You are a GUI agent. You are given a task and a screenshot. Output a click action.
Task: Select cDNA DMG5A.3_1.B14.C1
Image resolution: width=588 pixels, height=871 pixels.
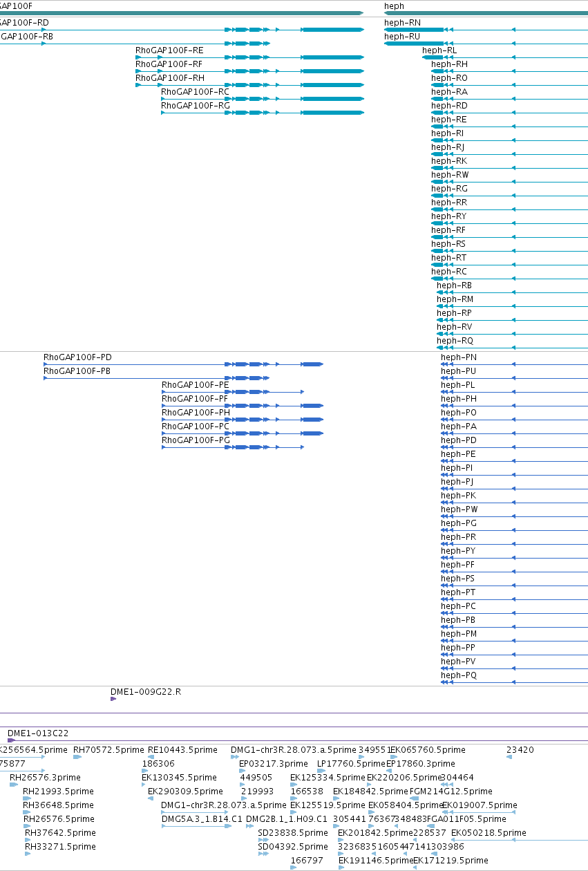point(202,819)
